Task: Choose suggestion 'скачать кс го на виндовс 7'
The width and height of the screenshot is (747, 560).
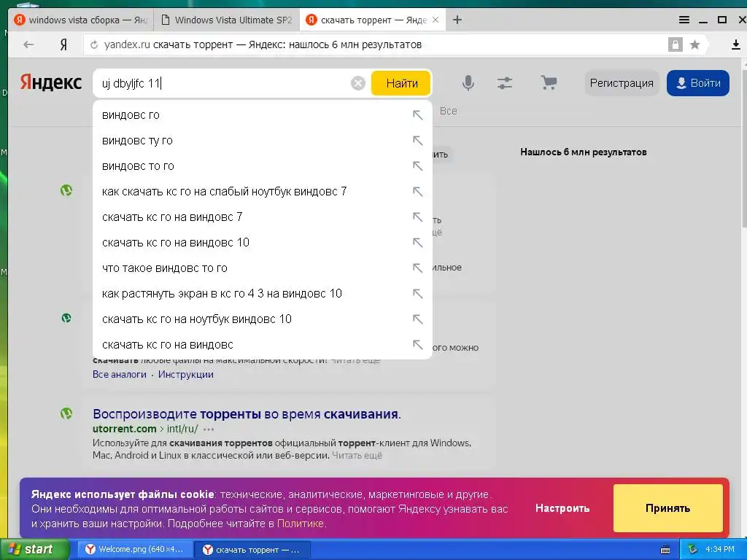Action: 262,217
